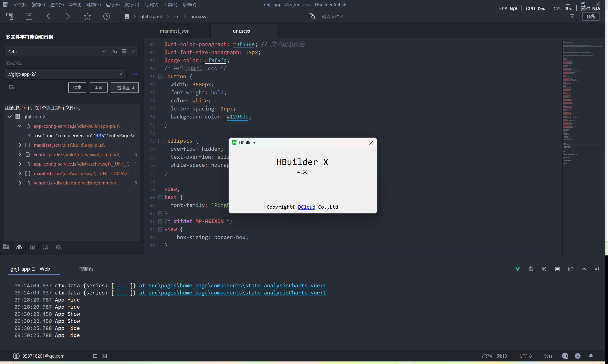Collapse the ghjt-app-2 results tree
The width and height of the screenshot is (608, 364).
point(9,117)
